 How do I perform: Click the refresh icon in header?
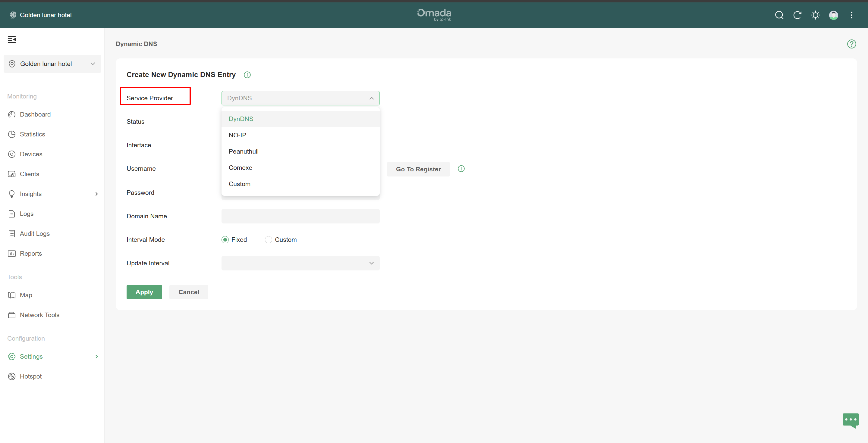click(x=797, y=15)
